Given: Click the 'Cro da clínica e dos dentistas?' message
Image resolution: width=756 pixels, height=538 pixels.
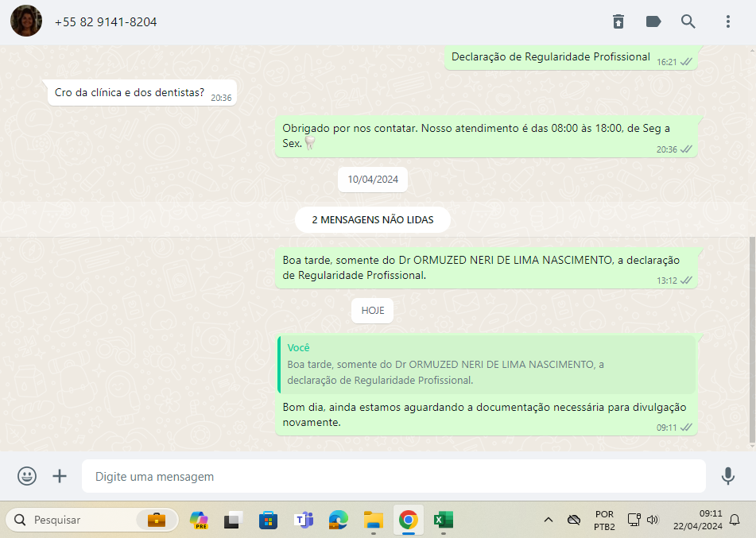Looking at the screenshot, I should tap(142, 92).
